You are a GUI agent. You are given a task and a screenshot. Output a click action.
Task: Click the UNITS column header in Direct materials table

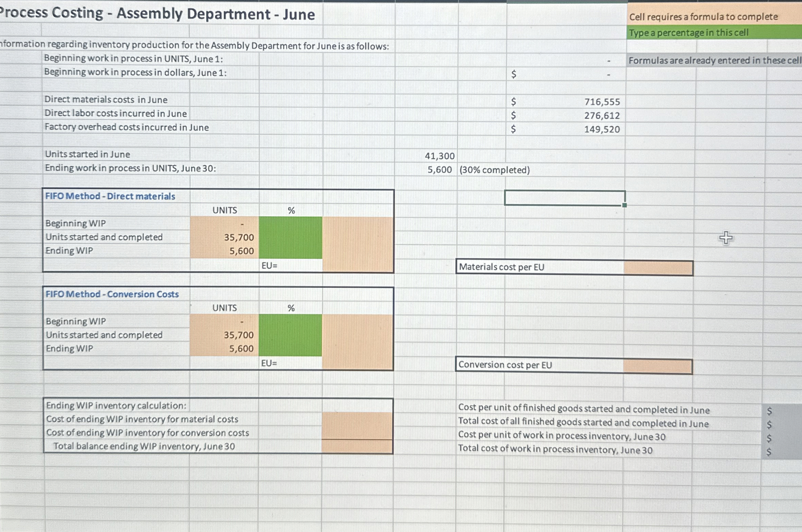[x=225, y=210]
